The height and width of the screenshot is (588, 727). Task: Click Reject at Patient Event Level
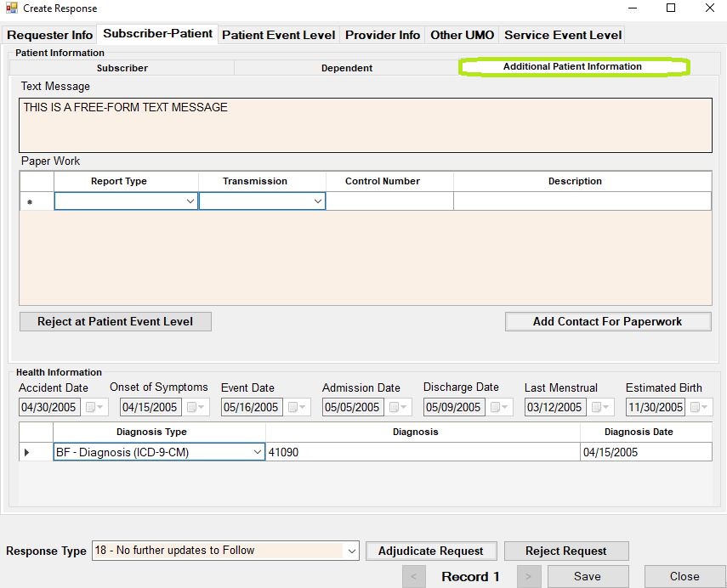pos(116,321)
